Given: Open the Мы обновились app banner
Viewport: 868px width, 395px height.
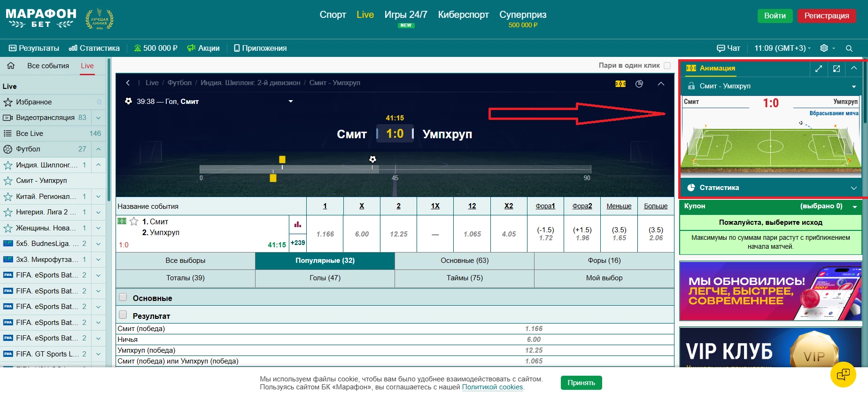Looking at the screenshot, I should pyautogui.click(x=770, y=291).
